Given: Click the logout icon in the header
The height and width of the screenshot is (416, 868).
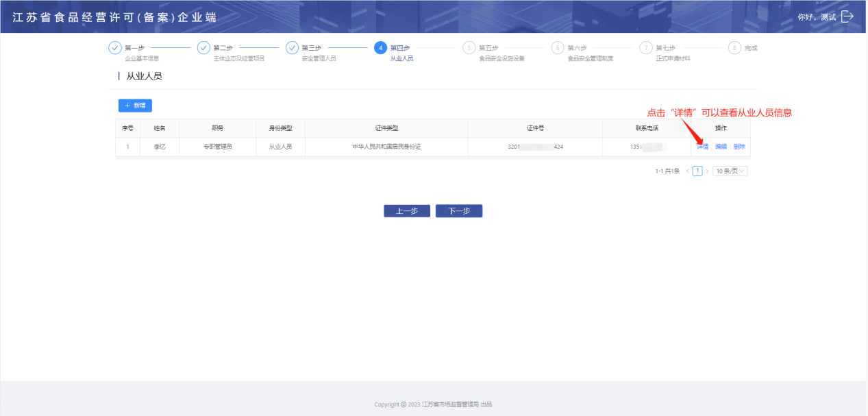Looking at the screenshot, I should click(847, 16).
